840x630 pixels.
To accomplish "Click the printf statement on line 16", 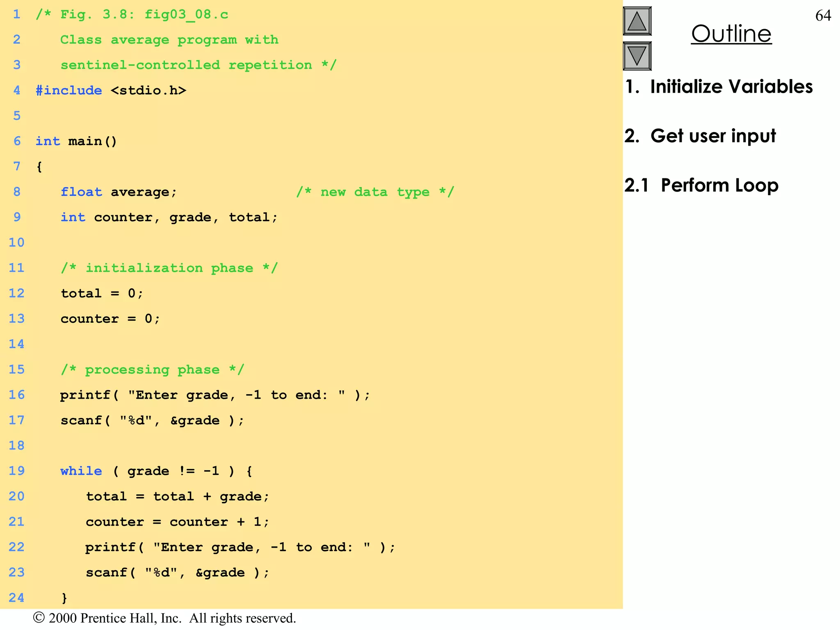I will pos(215,395).
